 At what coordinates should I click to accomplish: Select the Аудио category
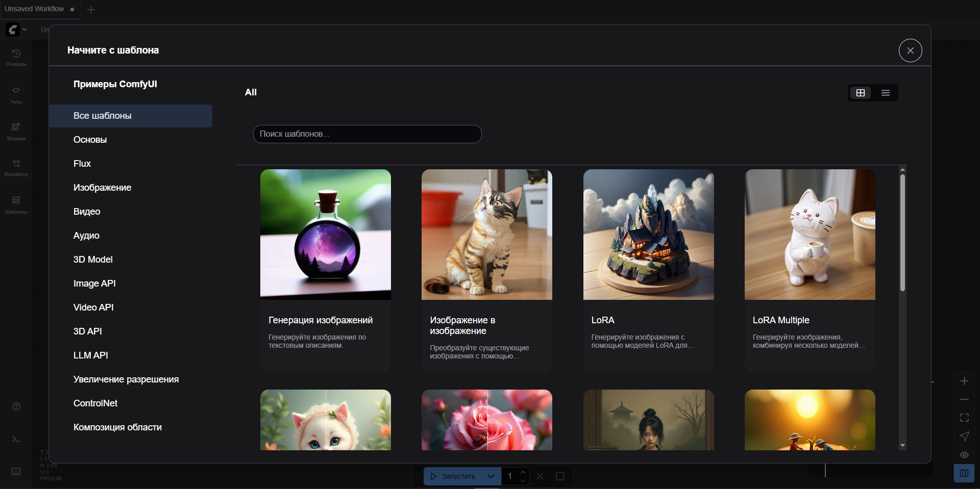[x=131, y=236]
